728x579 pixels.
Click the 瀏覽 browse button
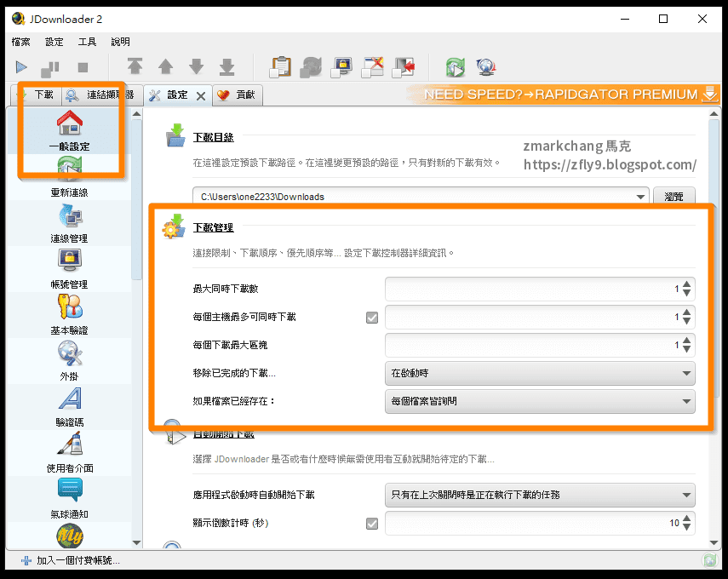(674, 197)
